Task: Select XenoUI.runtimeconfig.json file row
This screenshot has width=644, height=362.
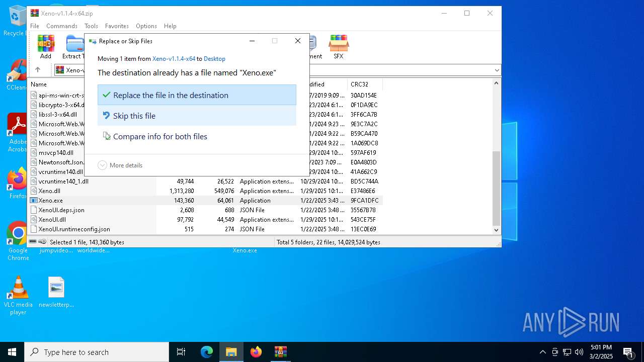Action: point(205,229)
